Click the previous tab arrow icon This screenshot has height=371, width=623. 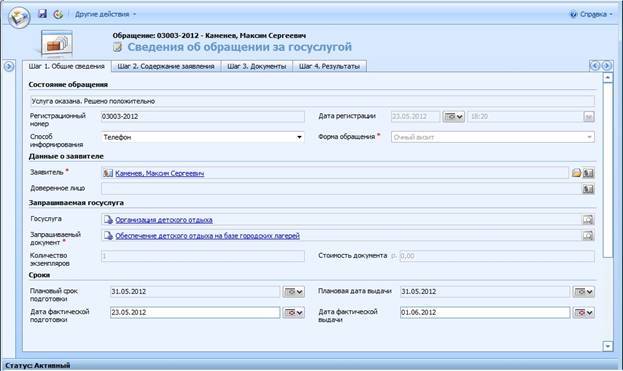click(595, 66)
